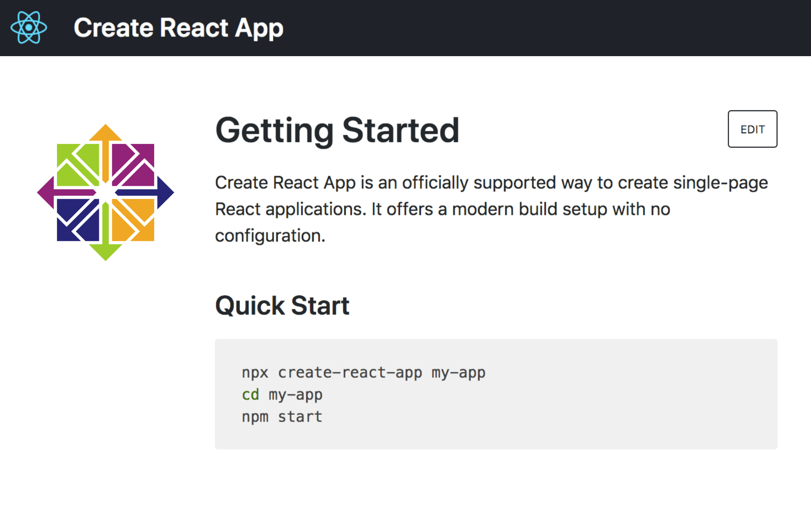Open the Create React App title link

coord(178,28)
